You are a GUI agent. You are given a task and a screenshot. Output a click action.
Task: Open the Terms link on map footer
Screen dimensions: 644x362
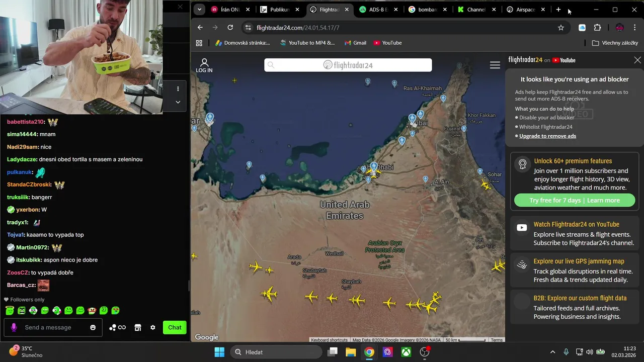[497, 340]
